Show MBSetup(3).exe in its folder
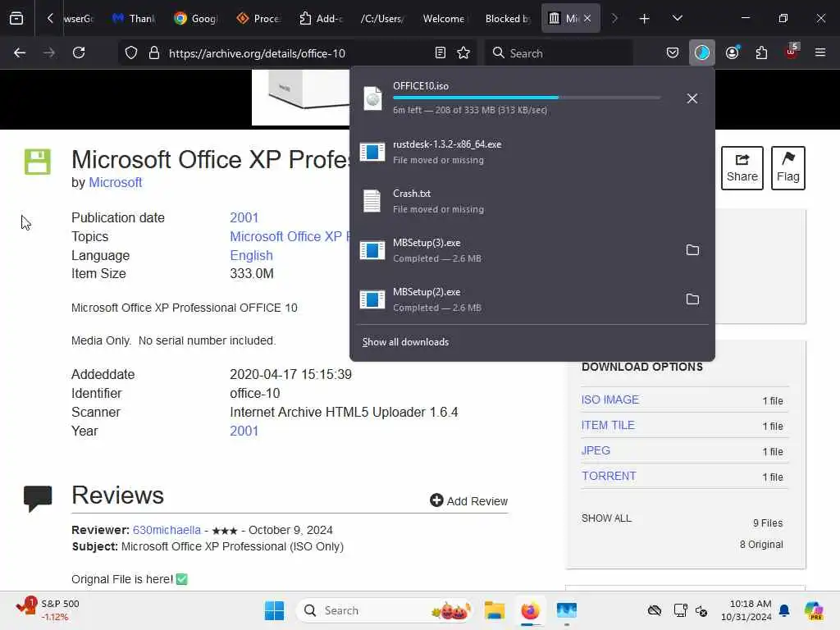The width and height of the screenshot is (840, 630). [x=692, y=250]
